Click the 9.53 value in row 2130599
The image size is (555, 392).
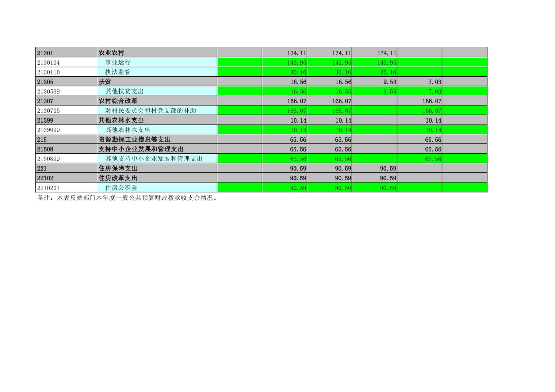click(x=390, y=91)
